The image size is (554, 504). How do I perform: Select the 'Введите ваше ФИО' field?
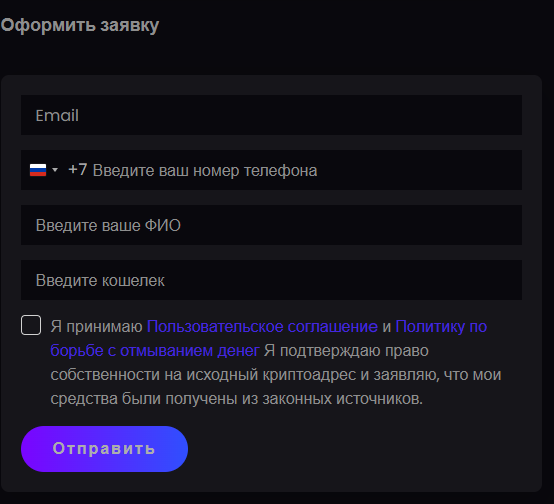pyautogui.click(x=271, y=225)
